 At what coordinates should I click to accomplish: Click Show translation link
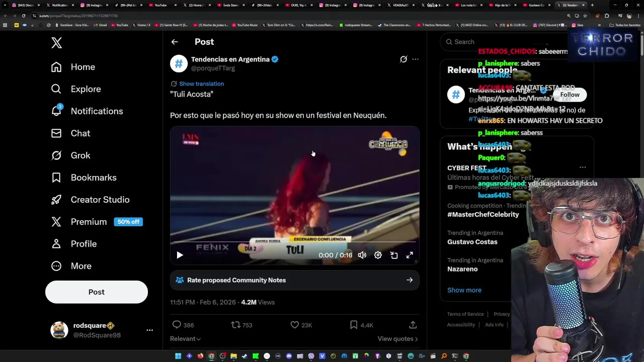click(201, 84)
